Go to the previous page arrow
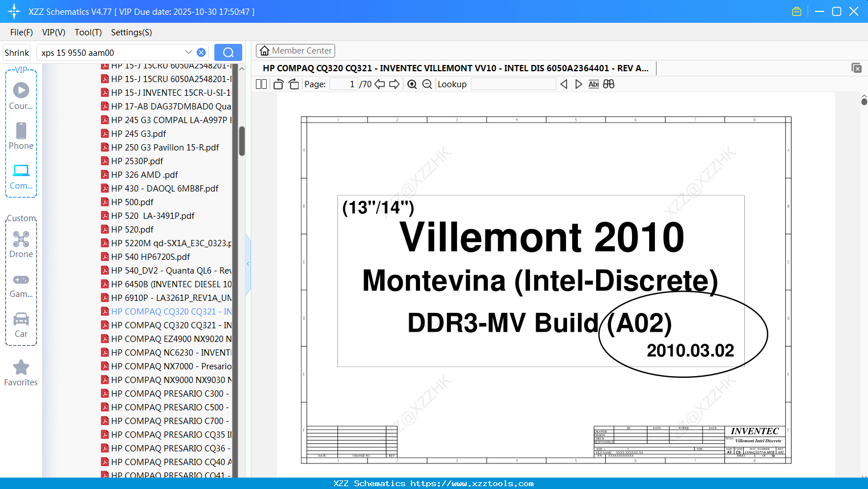Image resolution: width=868 pixels, height=489 pixels. point(380,84)
